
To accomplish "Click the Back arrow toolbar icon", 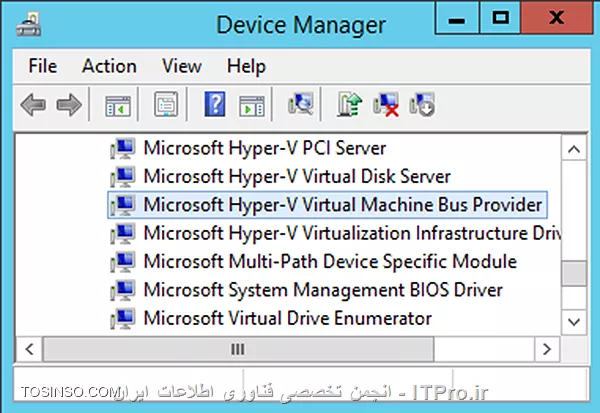I will [x=33, y=104].
